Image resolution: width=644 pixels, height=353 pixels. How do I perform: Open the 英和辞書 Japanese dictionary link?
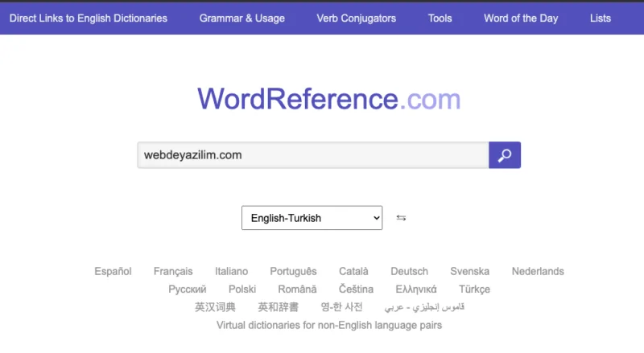coord(278,307)
